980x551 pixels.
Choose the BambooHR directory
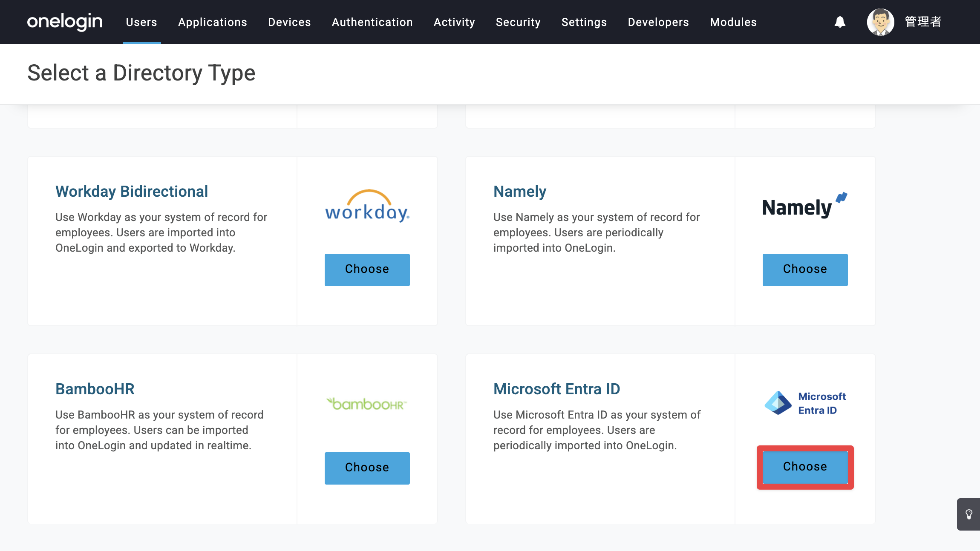click(x=367, y=468)
